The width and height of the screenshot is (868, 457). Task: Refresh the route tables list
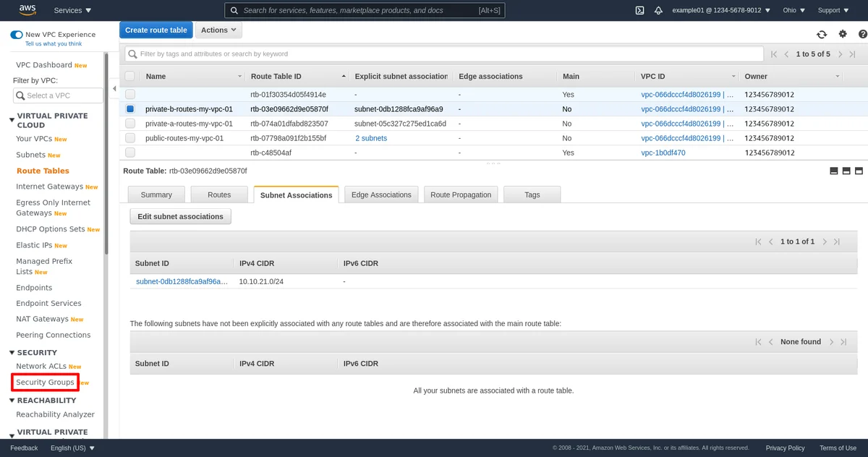click(822, 34)
